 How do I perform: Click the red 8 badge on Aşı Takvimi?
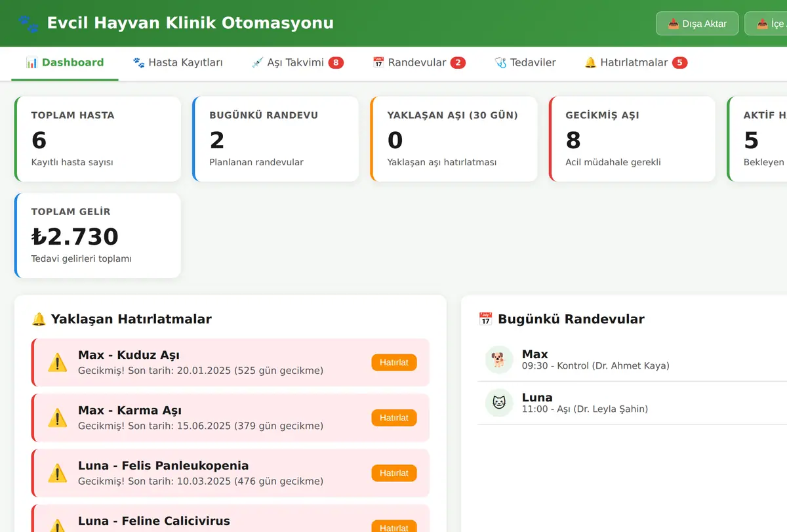tap(336, 63)
